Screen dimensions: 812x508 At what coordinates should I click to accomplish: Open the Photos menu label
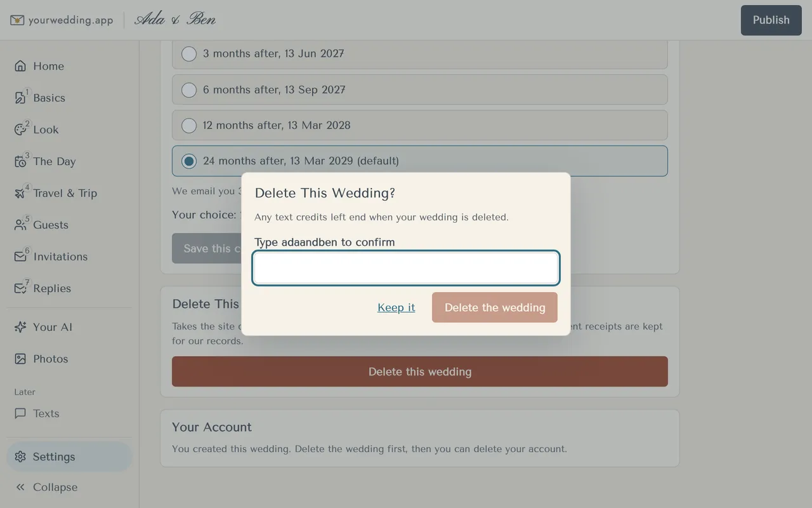point(51,359)
